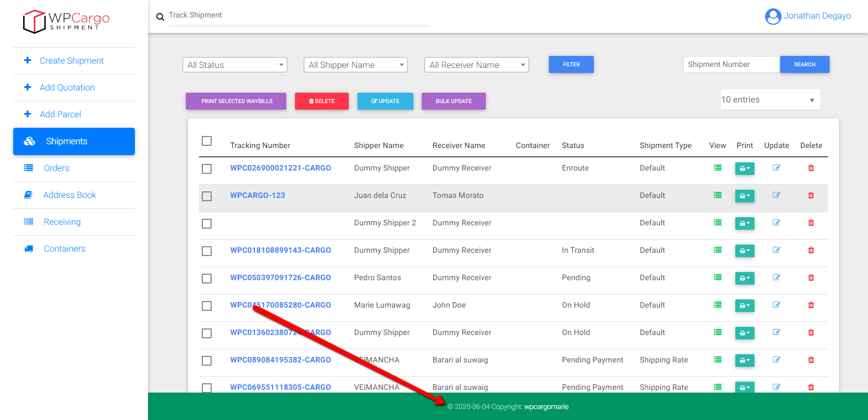
Task: Check the box for WPCARGO-123 shipment
Action: point(207,196)
